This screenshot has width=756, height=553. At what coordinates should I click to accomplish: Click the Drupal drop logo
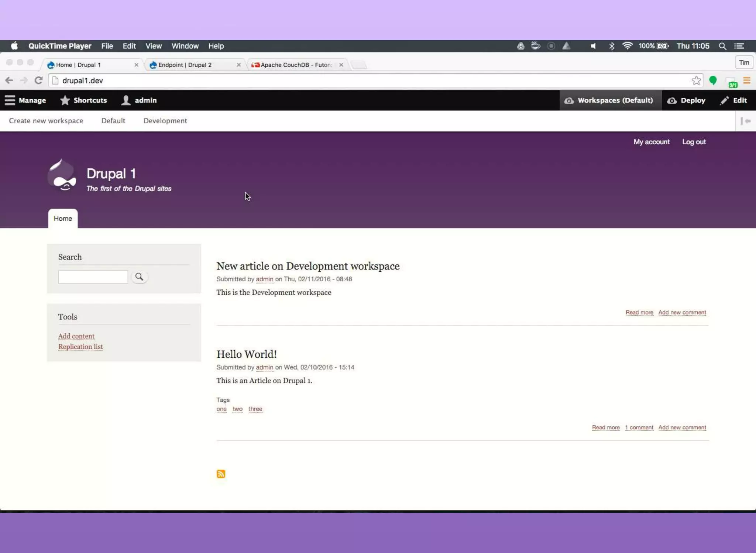point(62,175)
